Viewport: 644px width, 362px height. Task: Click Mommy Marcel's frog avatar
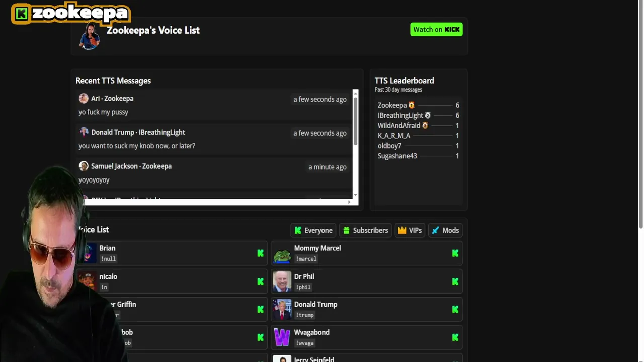(282, 253)
